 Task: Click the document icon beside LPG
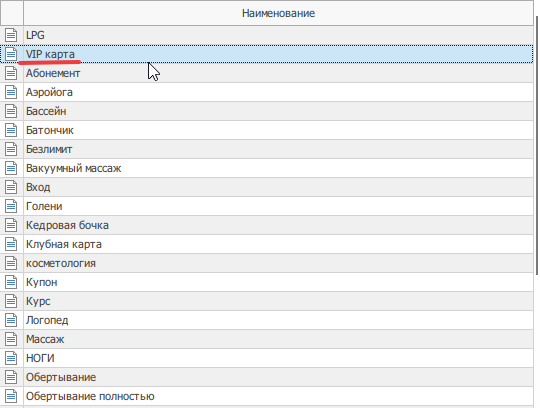click(x=11, y=35)
